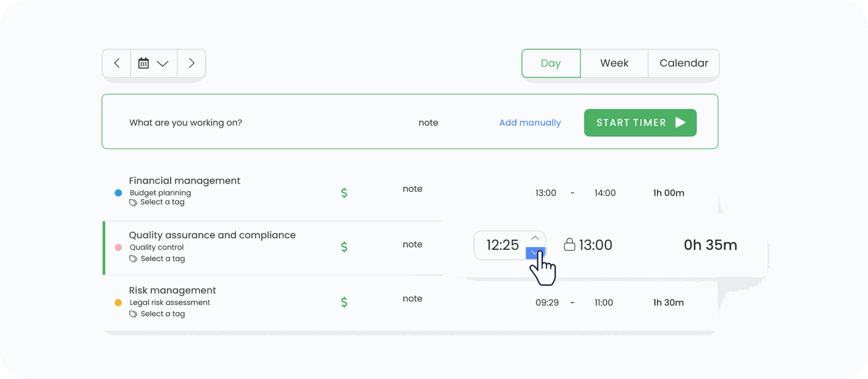Decrease start time with down chevron

click(535, 253)
